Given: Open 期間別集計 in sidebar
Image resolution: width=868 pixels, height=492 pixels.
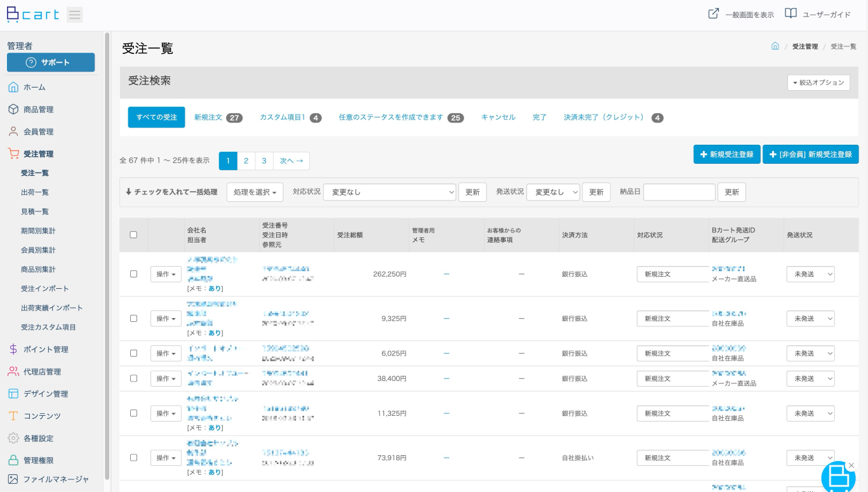Looking at the screenshot, I should coord(38,230).
